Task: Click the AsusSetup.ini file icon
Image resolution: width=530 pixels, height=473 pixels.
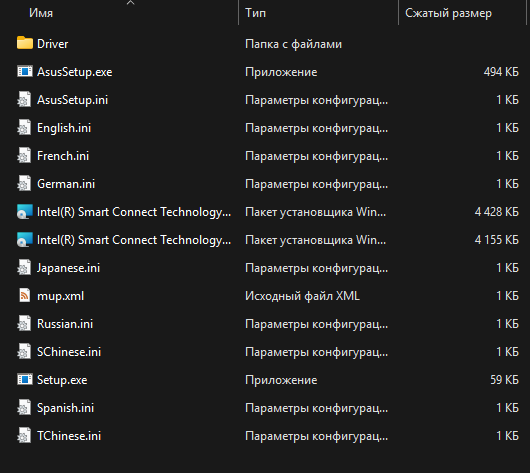Action: pos(24,100)
